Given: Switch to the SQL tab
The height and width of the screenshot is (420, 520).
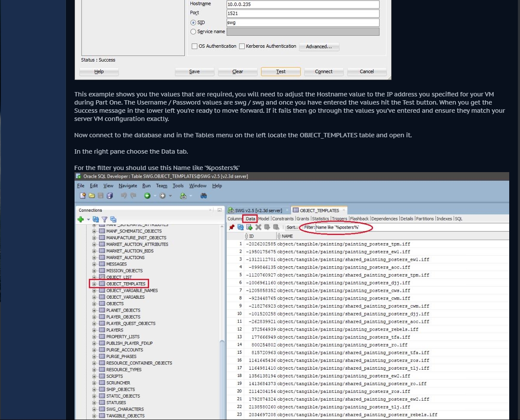Looking at the screenshot, I should pos(458,219).
